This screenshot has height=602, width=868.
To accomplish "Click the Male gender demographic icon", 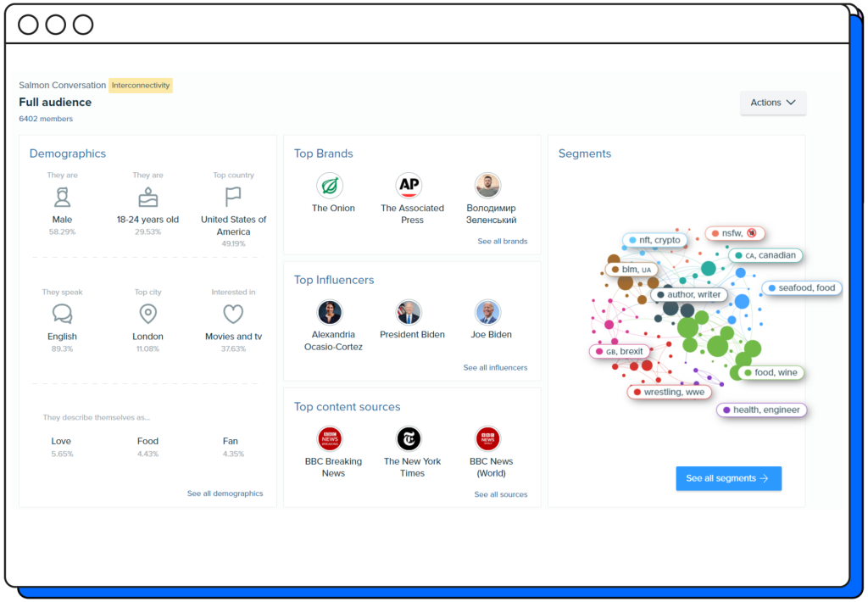I will [x=62, y=198].
